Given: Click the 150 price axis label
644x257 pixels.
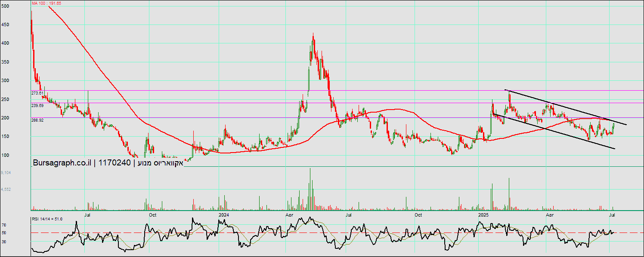Looking at the screenshot, I should [6, 136].
